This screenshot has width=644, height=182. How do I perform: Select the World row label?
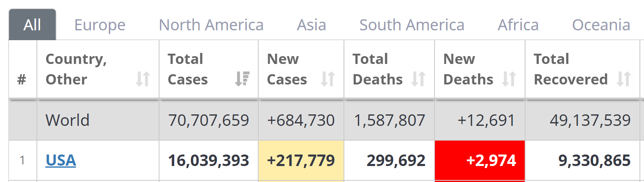[68, 120]
